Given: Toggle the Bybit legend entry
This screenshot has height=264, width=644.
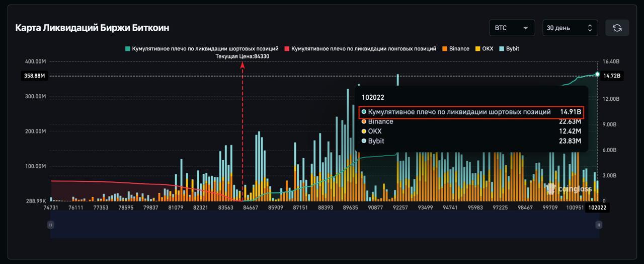Looking at the screenshot, I should 509,49.
